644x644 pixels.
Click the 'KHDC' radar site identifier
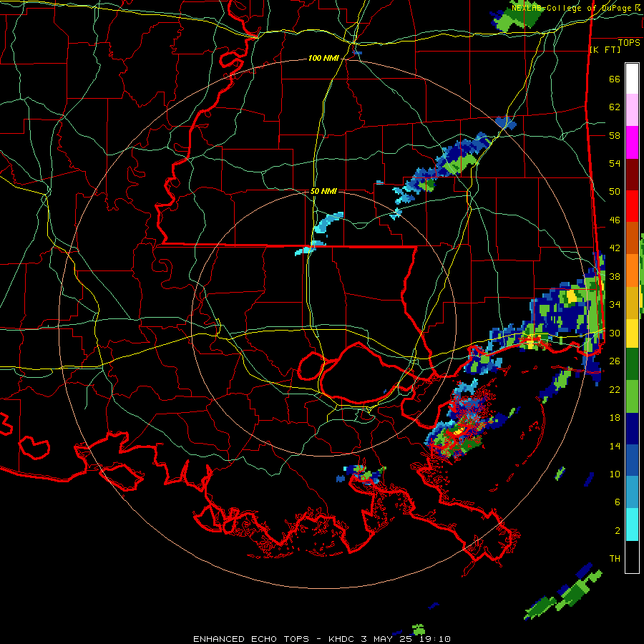point(341,639)
